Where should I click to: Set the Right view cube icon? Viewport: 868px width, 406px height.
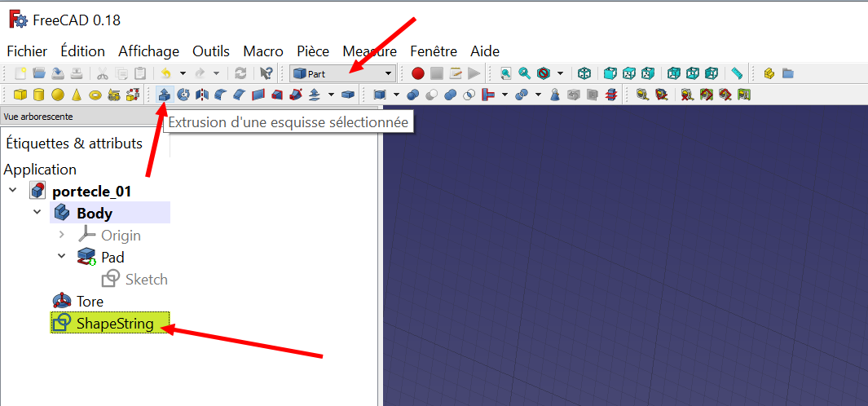tap(648, 73)
